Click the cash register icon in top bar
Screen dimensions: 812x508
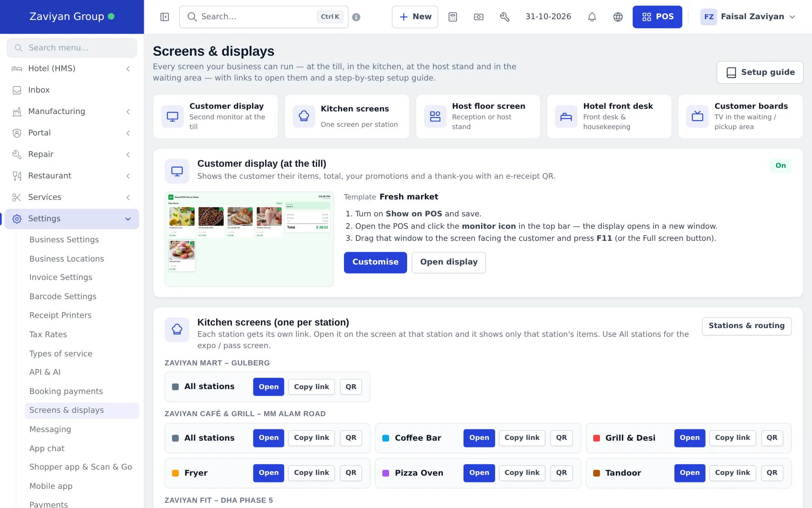click(479, 17)
